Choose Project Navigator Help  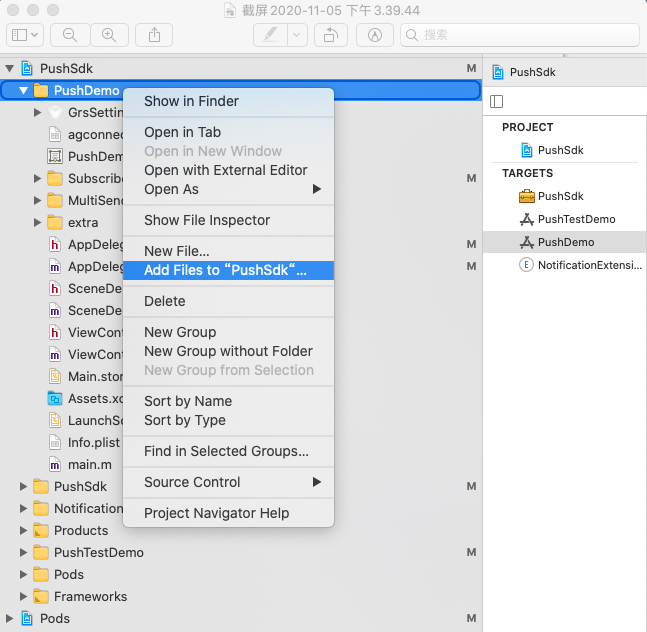point(229,513)
